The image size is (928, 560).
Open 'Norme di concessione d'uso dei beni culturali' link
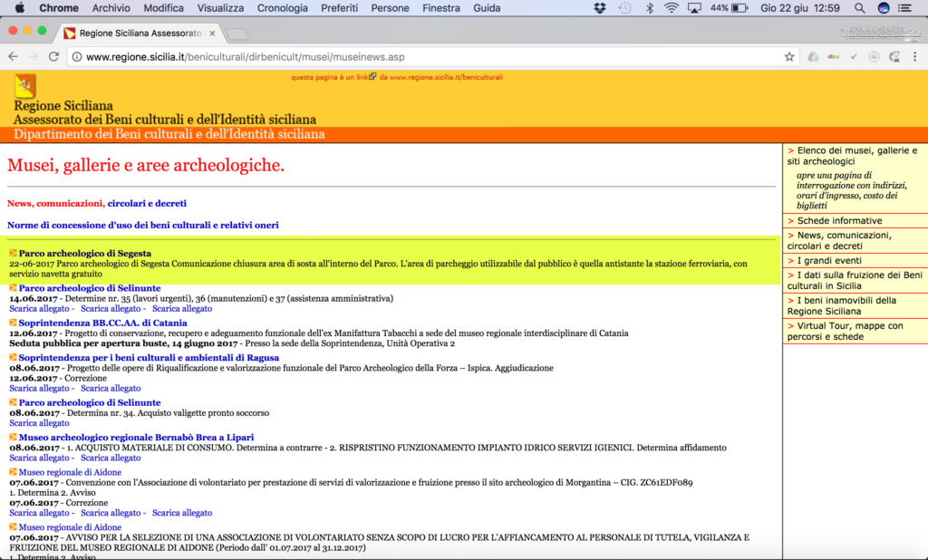142,225
